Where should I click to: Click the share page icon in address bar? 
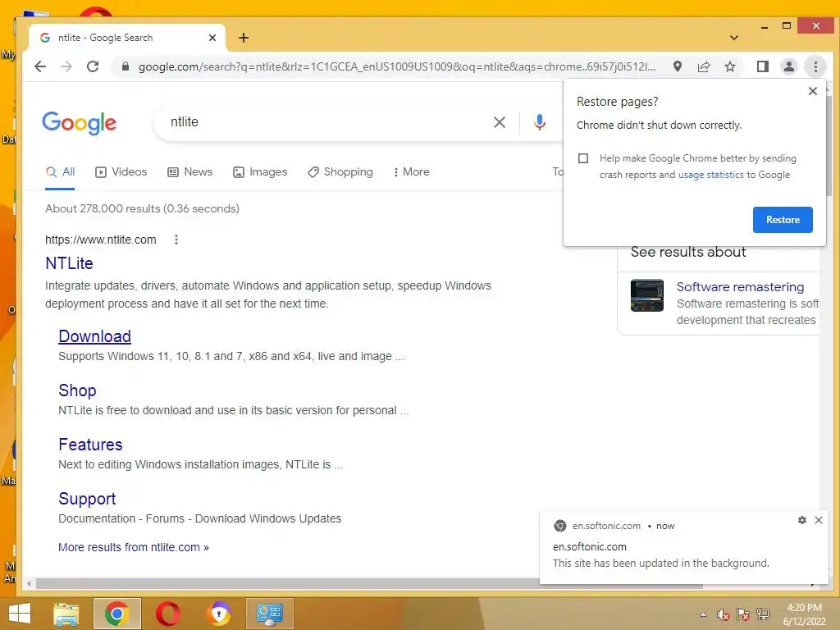click(703, 66)
